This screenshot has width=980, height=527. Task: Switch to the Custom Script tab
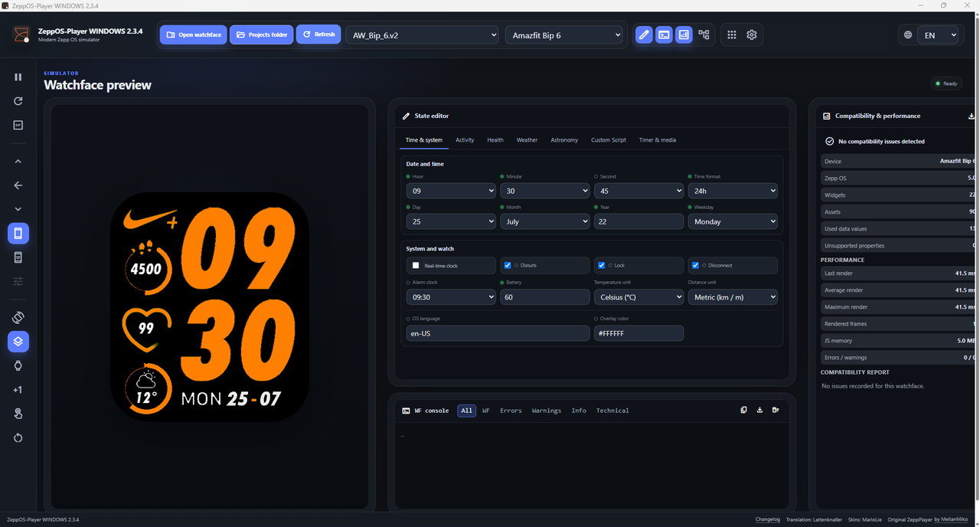tap(609, 140)
